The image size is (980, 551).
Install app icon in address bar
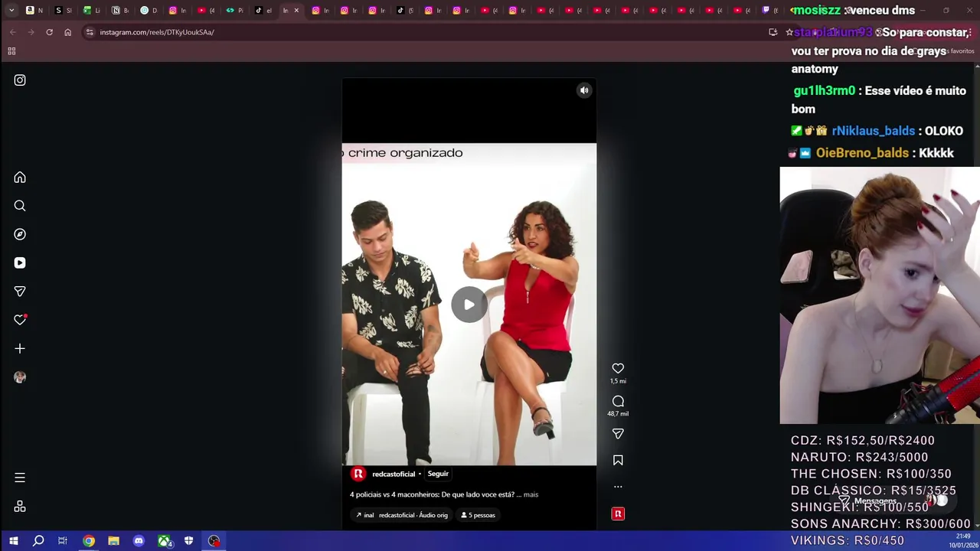click(x=773, y=32)
